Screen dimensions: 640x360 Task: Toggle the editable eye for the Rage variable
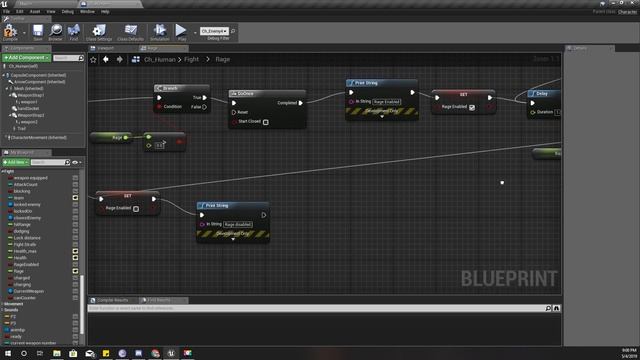pos(75,271)
